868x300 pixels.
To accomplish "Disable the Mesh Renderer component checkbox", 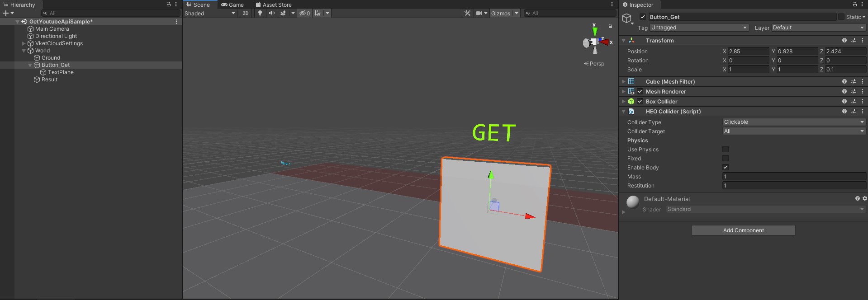I will (x=640, y=91).
